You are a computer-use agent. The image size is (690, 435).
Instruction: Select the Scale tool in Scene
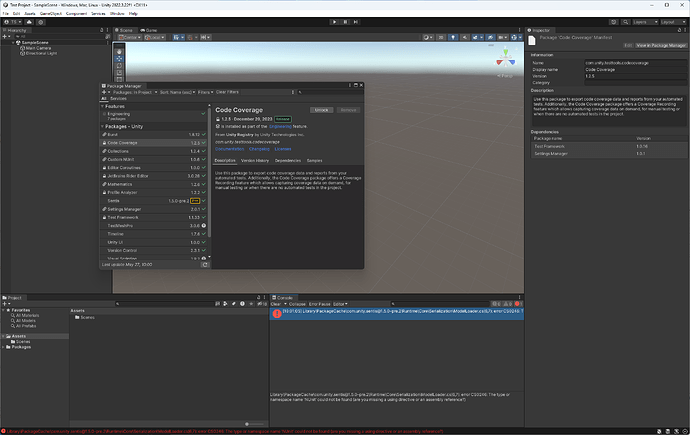119,73
